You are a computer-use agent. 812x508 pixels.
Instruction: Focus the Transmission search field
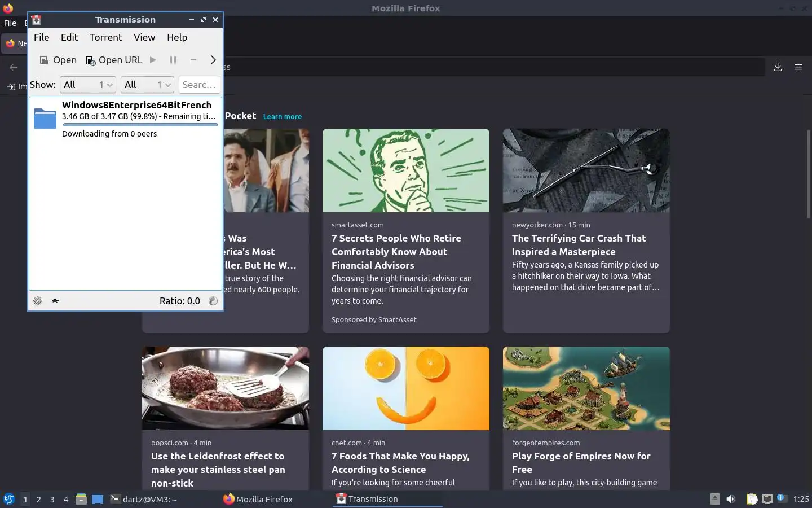199,85
